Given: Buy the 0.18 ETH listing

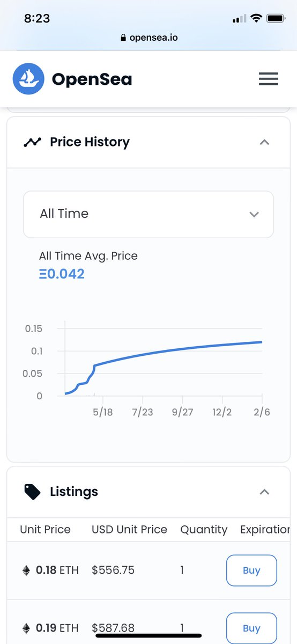Looking at the screenshot, I should click(x=251, y=570).
